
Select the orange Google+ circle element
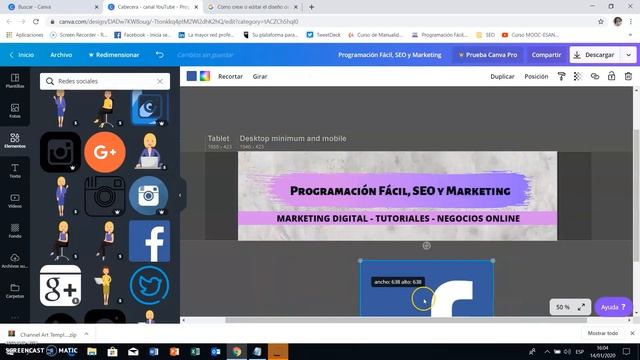[105, 152]
